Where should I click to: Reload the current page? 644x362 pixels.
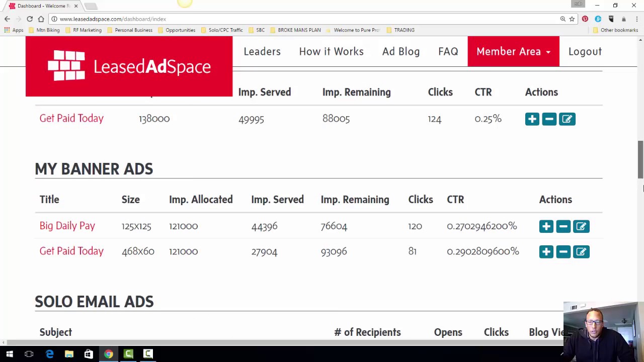(30, 19)
